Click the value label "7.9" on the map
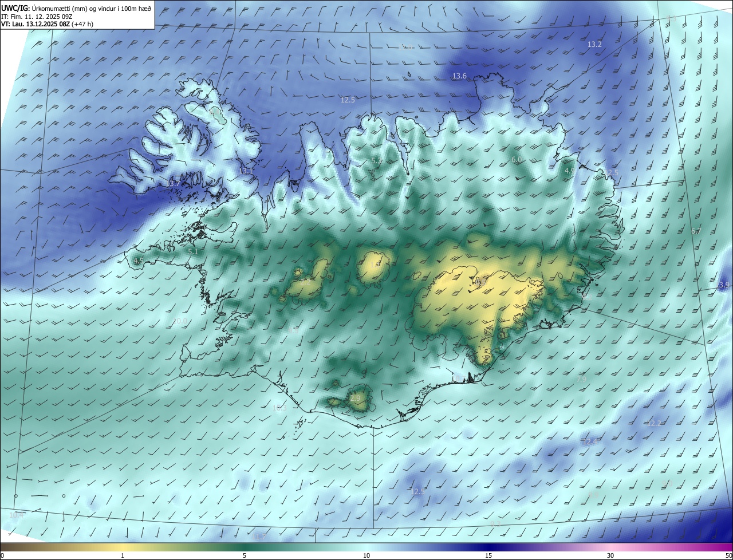The width and height of the screenshot is (733, 560). 581,379
